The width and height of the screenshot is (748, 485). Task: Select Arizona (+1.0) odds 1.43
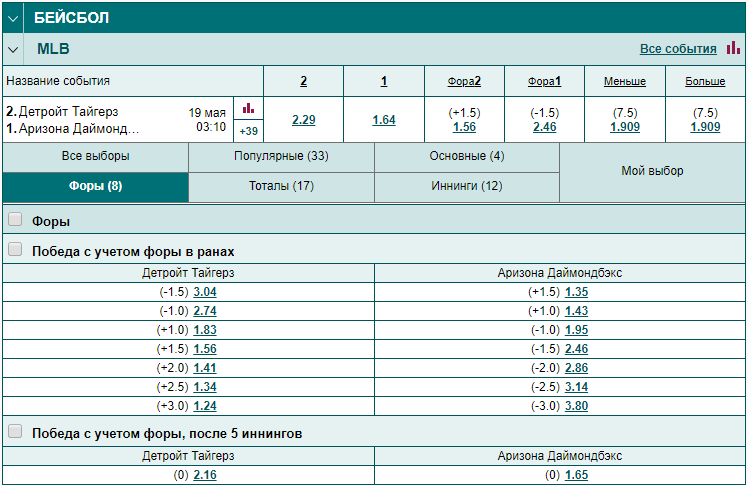coord(576,311)
